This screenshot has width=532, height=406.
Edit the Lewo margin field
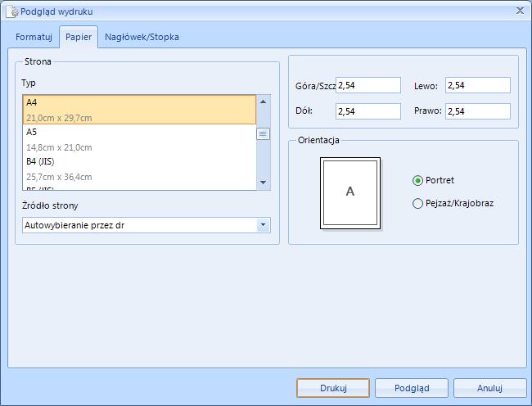pyautogui.click(x=478, y=85)
